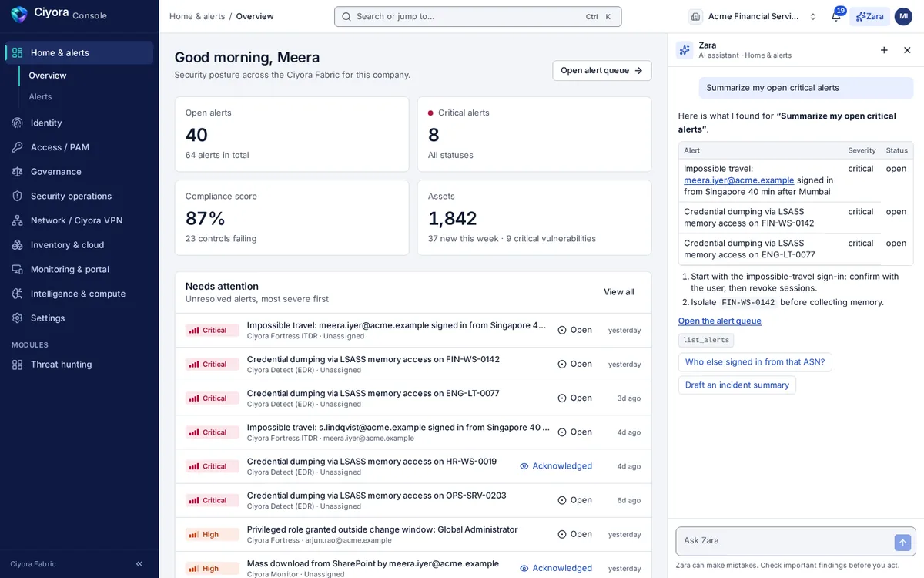The height and width of the screenshot is (578, 924).
Task: Focus the Ask Zara input field
Action: pyautogui.click(x=785, y=541)
